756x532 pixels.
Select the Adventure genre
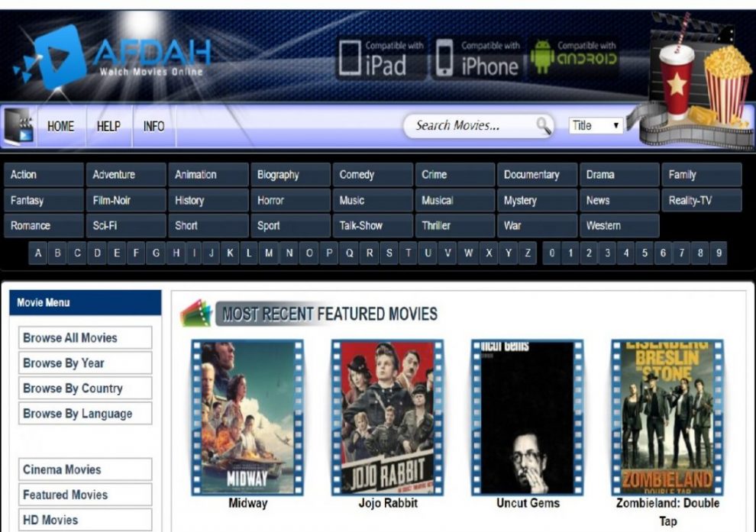click(126, 175)
